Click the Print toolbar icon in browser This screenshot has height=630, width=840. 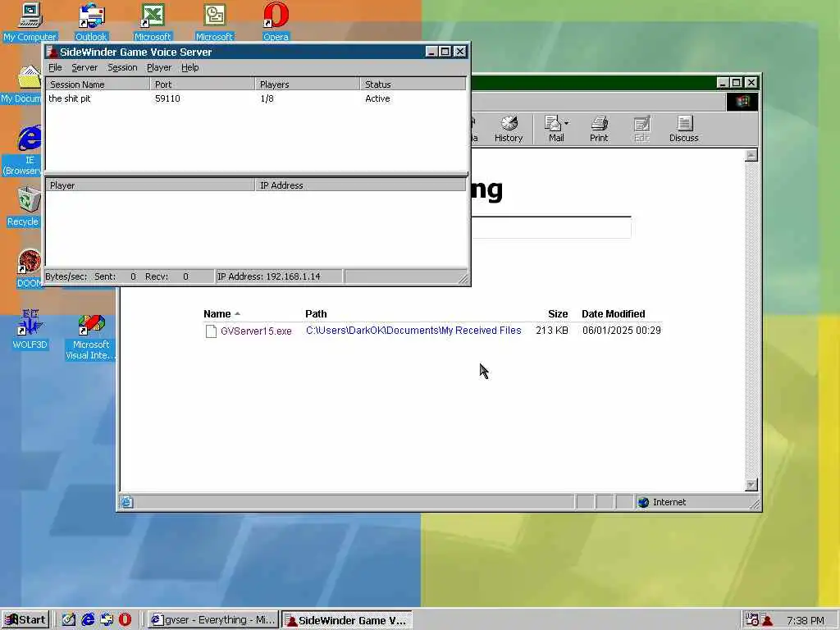tap(599, 129)
